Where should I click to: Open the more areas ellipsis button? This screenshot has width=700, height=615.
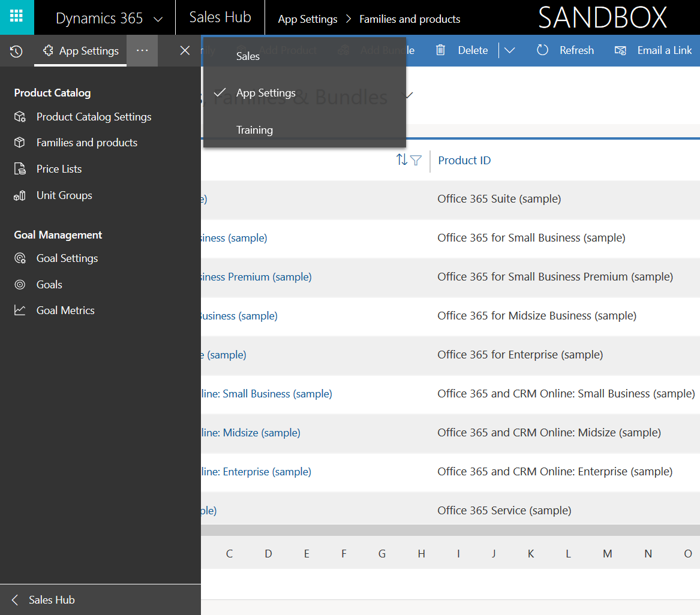click(x=142, y=50)
